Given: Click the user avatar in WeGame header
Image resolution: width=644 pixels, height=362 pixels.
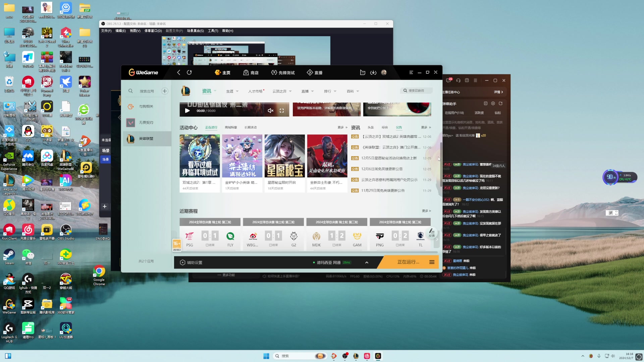Looking at the screenshot, I should [x=384, y=72].
